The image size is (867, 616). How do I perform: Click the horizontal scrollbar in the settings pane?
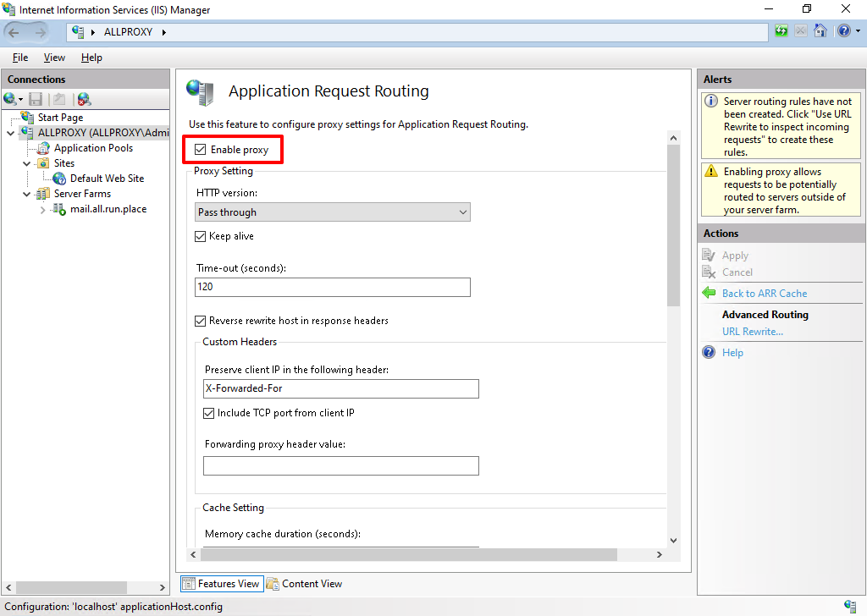pos(407,554)
